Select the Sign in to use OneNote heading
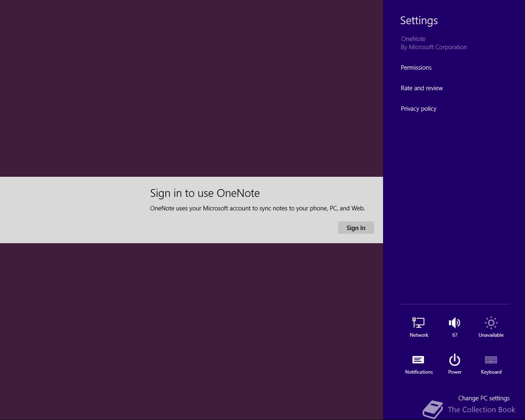 point(205,193)
